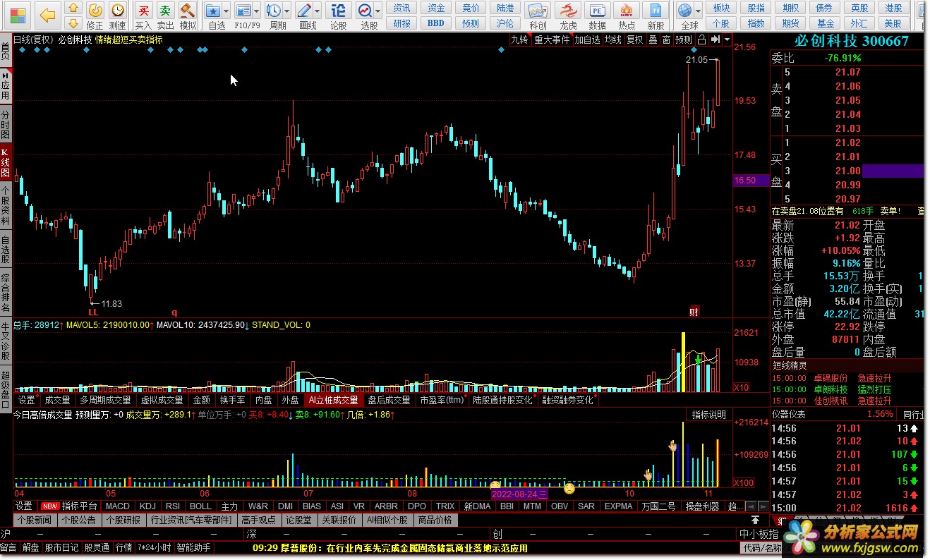Open the 分时图 sidebar tab
The image size is (930, 560).
6,125
